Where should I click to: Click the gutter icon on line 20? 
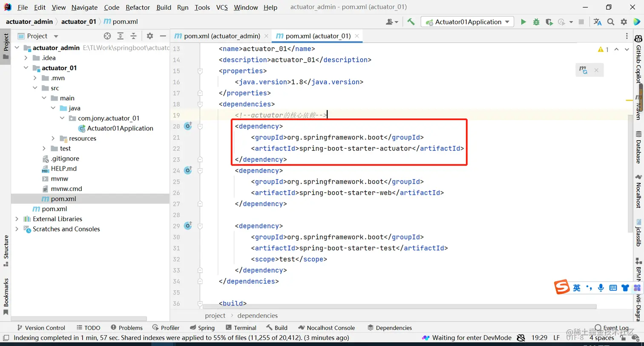[x=188, y=126]
